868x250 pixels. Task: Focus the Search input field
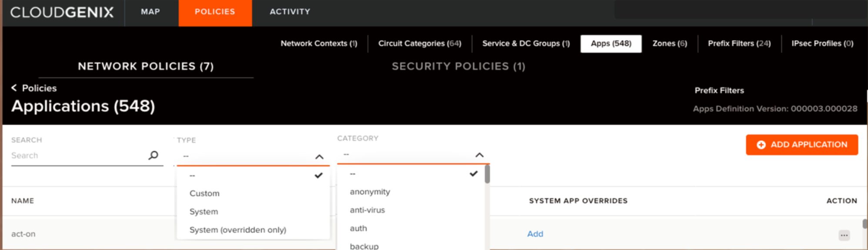(x=78, y=155)
